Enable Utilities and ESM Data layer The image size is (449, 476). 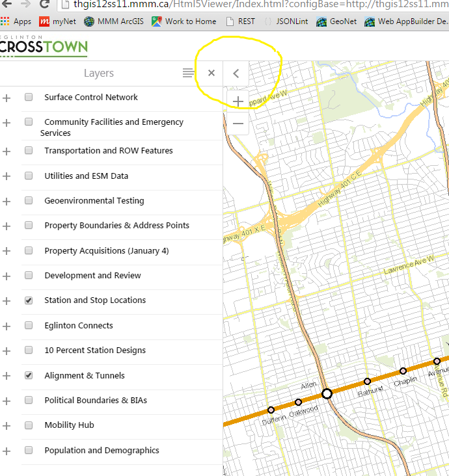pyautogui.click(x=29, y=176)
